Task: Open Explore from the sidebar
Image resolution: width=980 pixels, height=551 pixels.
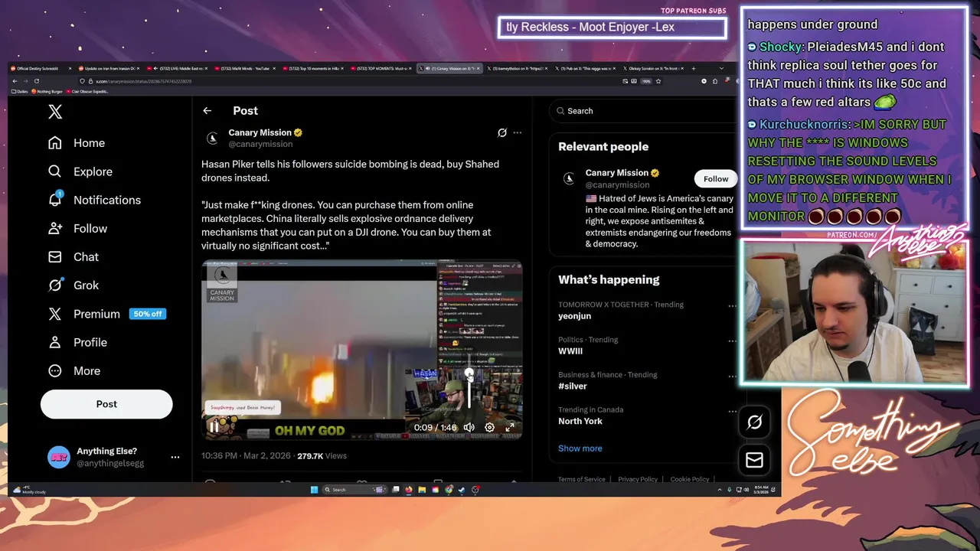Action: click(80, 171)
